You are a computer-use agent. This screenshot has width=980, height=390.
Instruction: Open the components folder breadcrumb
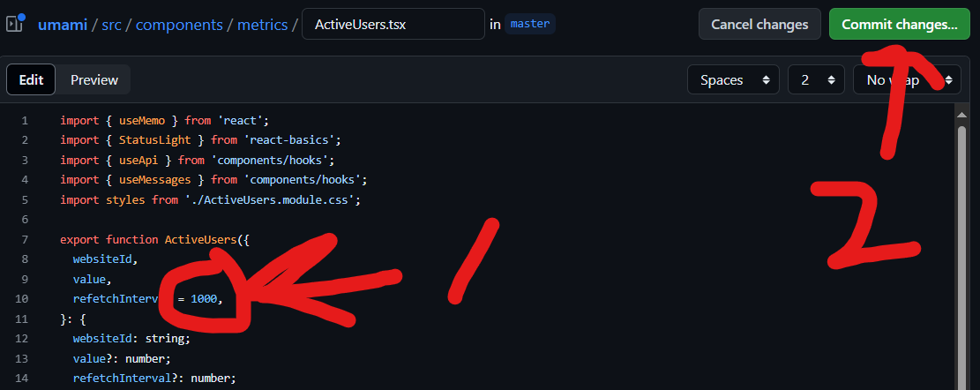pyautogui.click(x=179, y=25)
